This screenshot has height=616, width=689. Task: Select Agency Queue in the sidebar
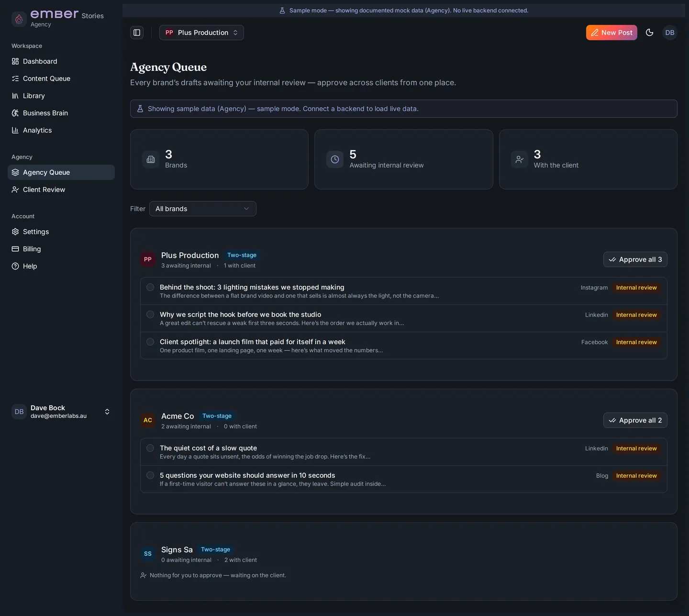tap(61, 172)
